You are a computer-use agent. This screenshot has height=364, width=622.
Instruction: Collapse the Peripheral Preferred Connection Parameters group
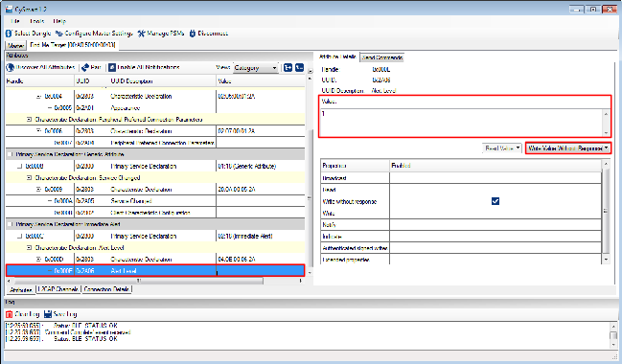[29, 120]
